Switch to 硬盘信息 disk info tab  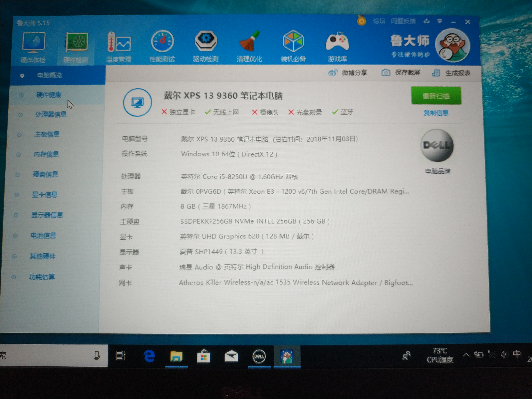[x=45, y=174]
